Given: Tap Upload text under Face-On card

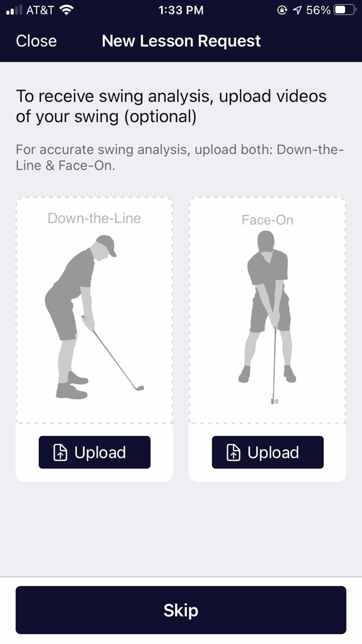Looking at the screenshot, I should point(273,452).
